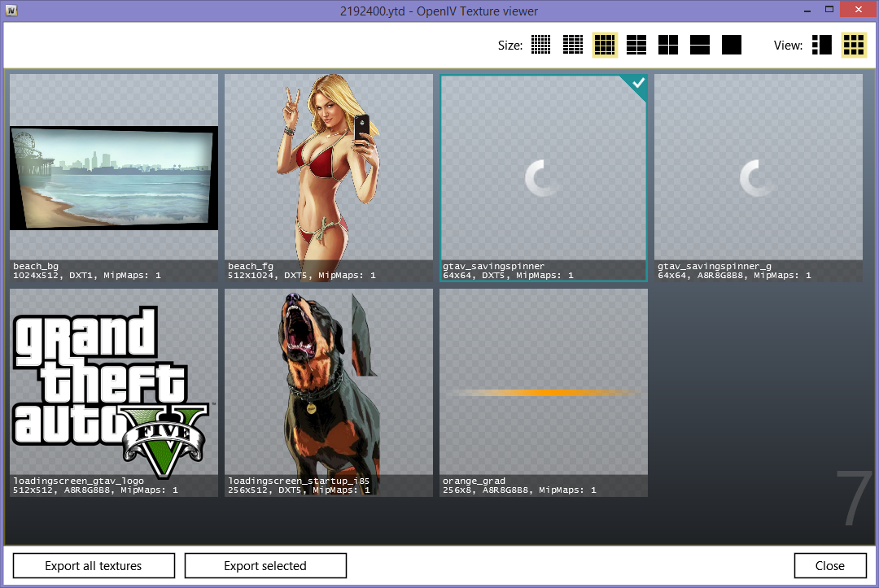Click the orange_grad 256x8 info text

click(x=519, y=490)
